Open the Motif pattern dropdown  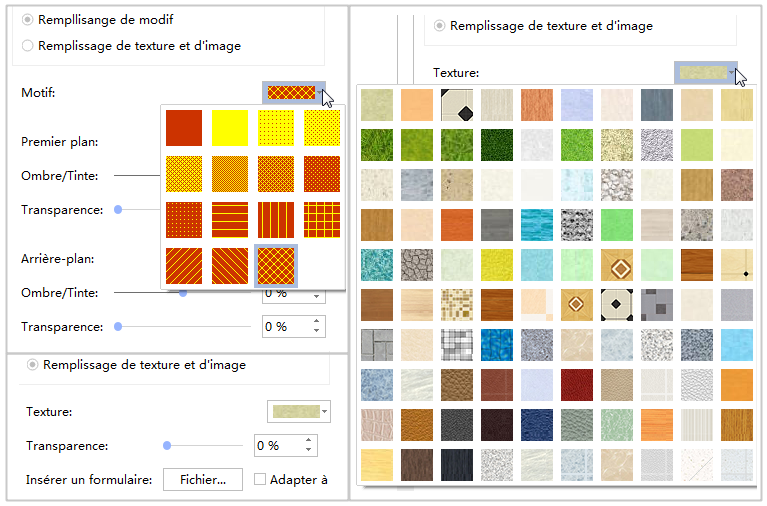click(x=293, y=93)
